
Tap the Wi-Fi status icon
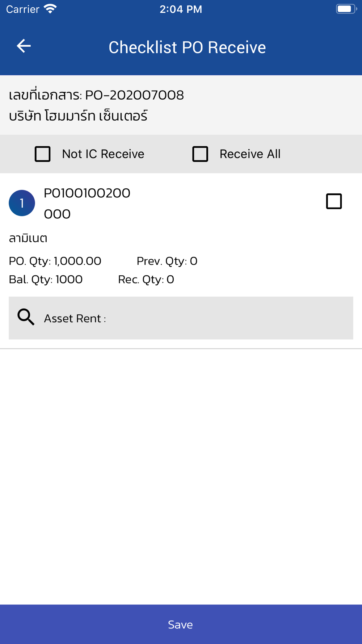[50, 9]
